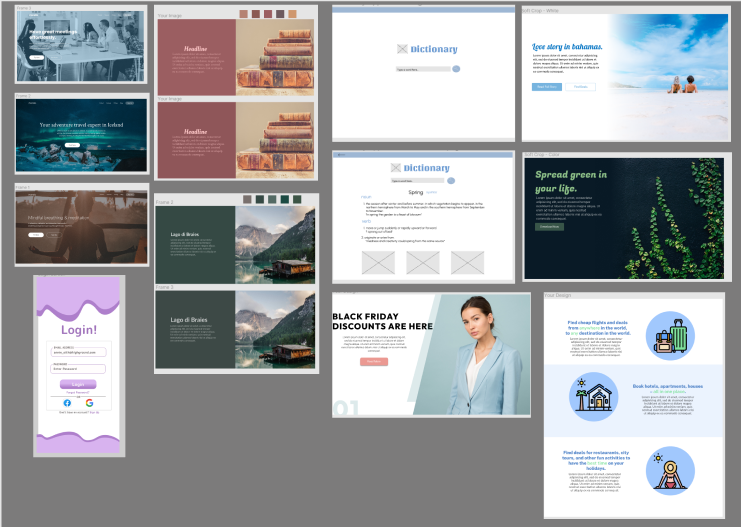
Task: Click the Sign Up link below the social icons
Action: [95, 412]
